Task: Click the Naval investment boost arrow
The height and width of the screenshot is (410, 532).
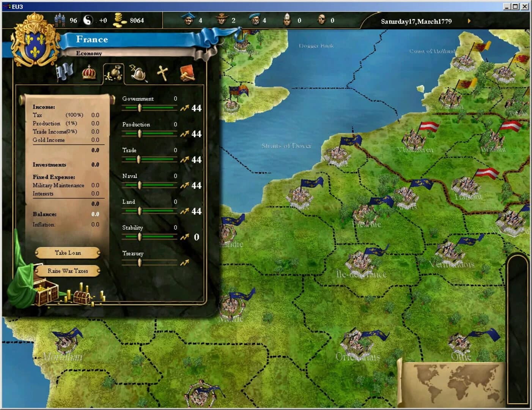Action: click(185, 186)
